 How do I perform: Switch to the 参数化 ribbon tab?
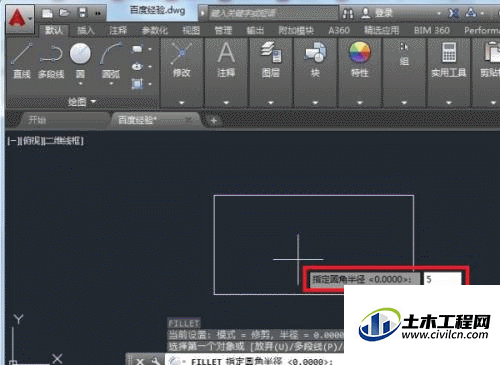click(x=154, y=31)
